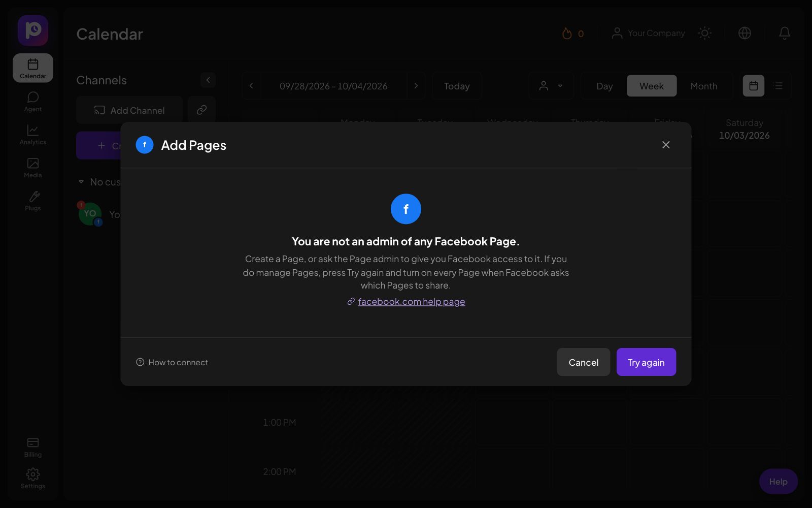
Task: Collapse the No customer group triangle
Action: tap(81, 182)
